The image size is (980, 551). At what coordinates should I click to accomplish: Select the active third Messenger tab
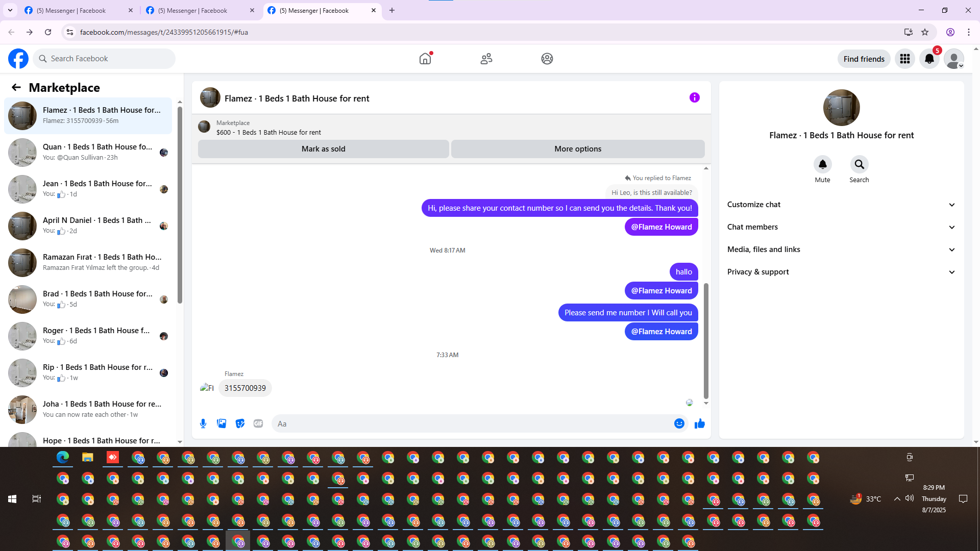tap(322, 10)
